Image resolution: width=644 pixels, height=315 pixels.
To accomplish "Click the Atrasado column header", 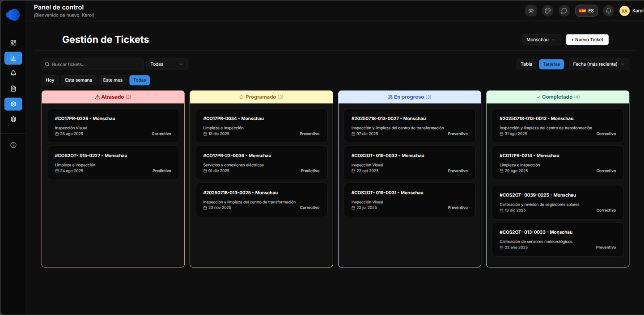I will click(113, 97).
